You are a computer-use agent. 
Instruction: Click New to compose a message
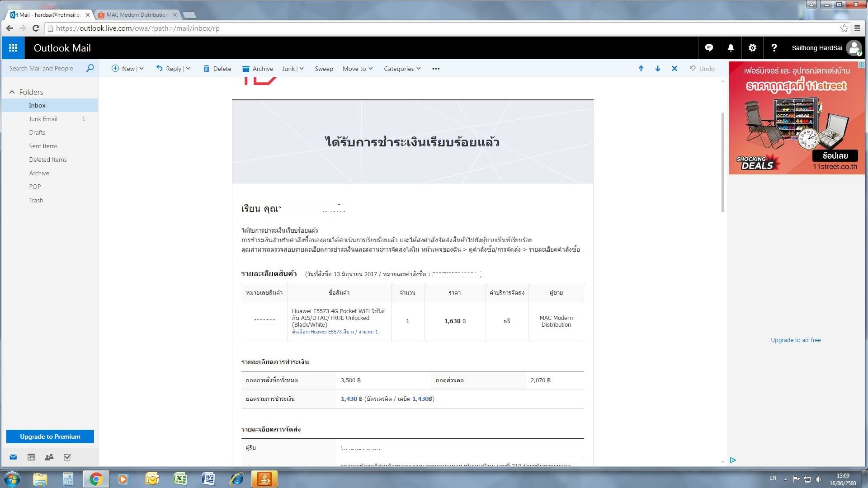pyautogui.click(x=123, y=69)
